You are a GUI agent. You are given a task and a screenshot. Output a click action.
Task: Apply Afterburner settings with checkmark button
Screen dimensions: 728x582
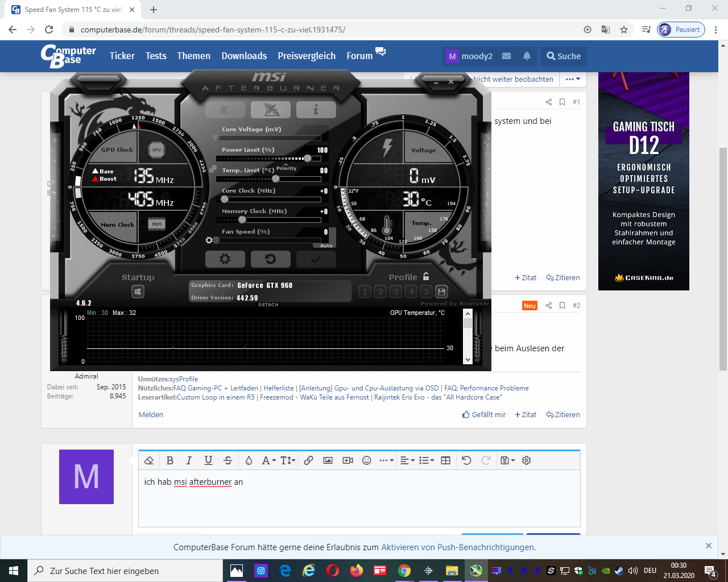coord(316,259)
